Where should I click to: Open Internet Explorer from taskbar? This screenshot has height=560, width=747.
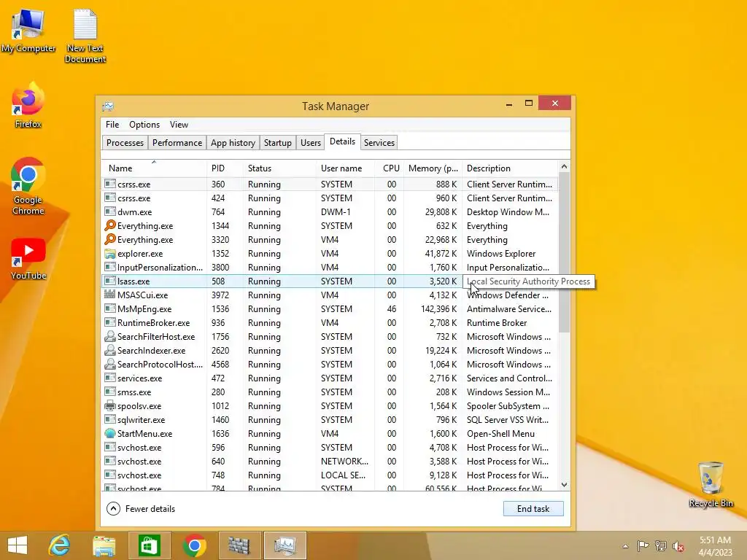[59, 545]
